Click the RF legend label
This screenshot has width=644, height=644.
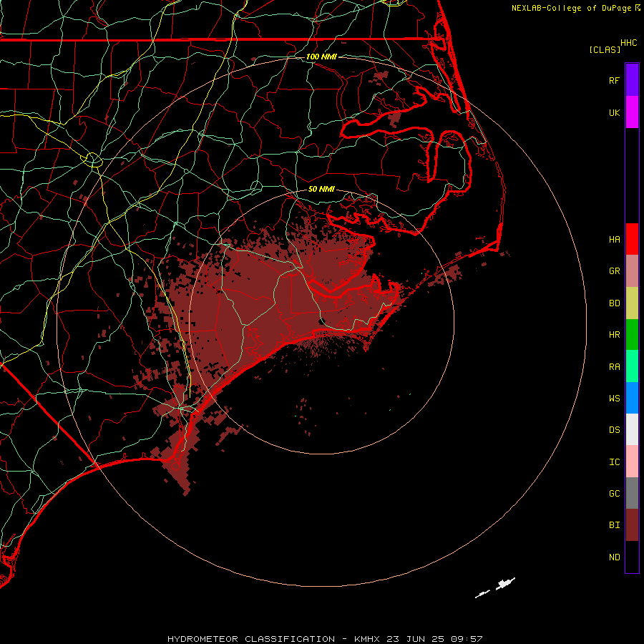coord(614,80)
